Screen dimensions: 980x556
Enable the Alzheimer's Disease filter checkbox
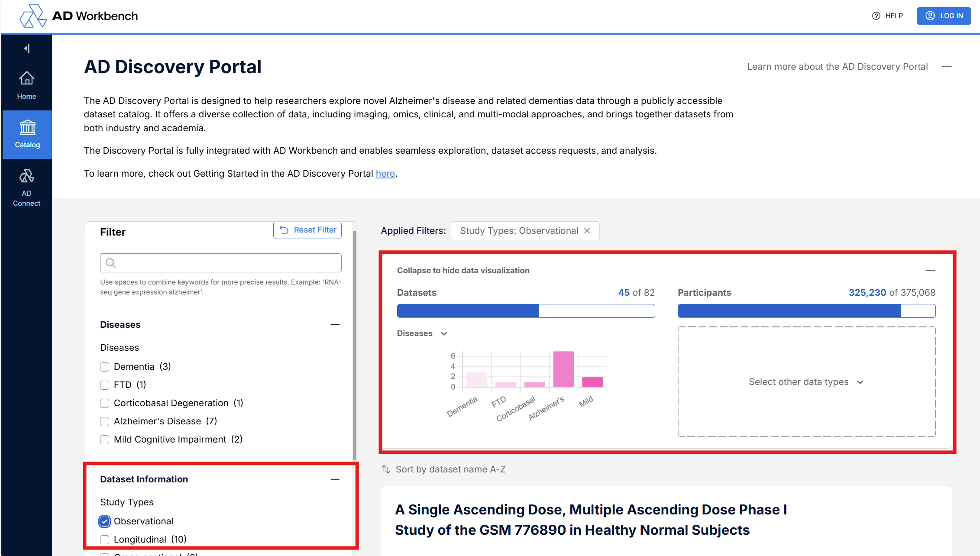[x=104, y=421]
